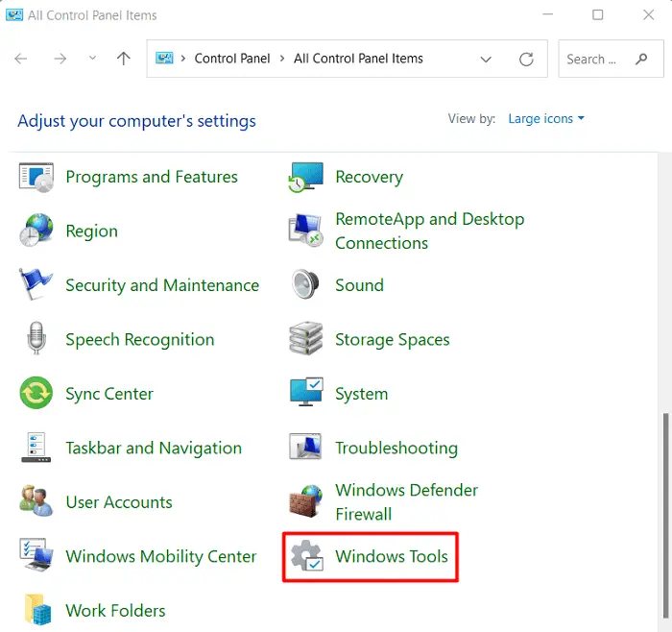Open the Taskbar and Navigation link

tap(154, 448)
